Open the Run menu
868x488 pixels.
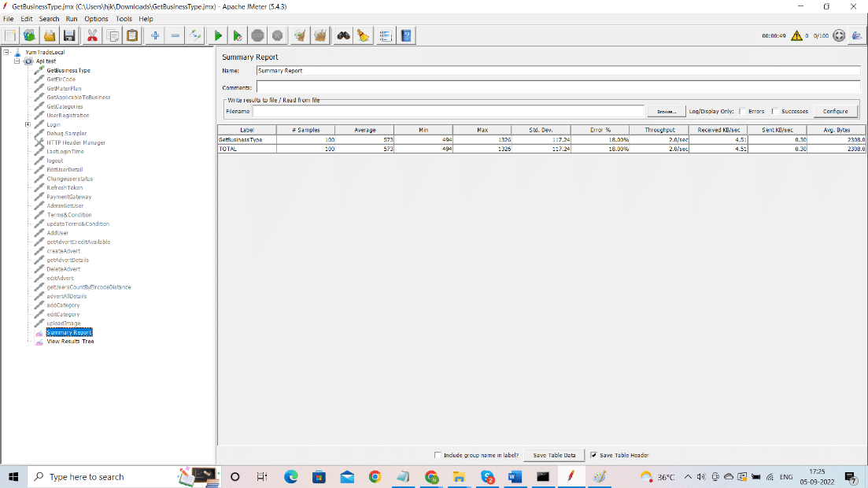(72, 18)
